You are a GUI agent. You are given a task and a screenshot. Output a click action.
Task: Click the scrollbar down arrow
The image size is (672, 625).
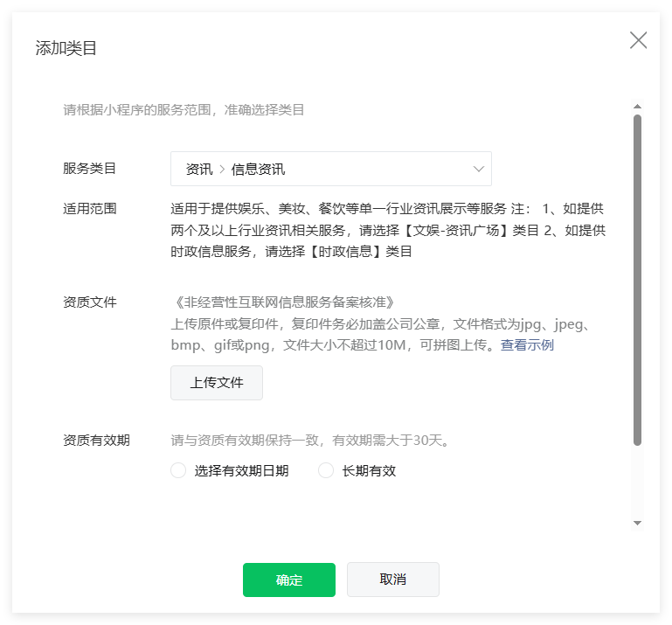coord(637,523)
